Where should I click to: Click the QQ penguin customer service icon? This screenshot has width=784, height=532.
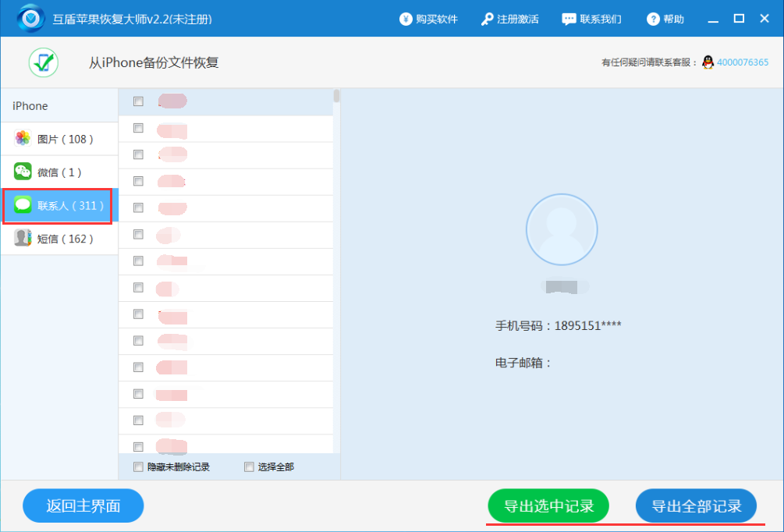pos(708,62)
